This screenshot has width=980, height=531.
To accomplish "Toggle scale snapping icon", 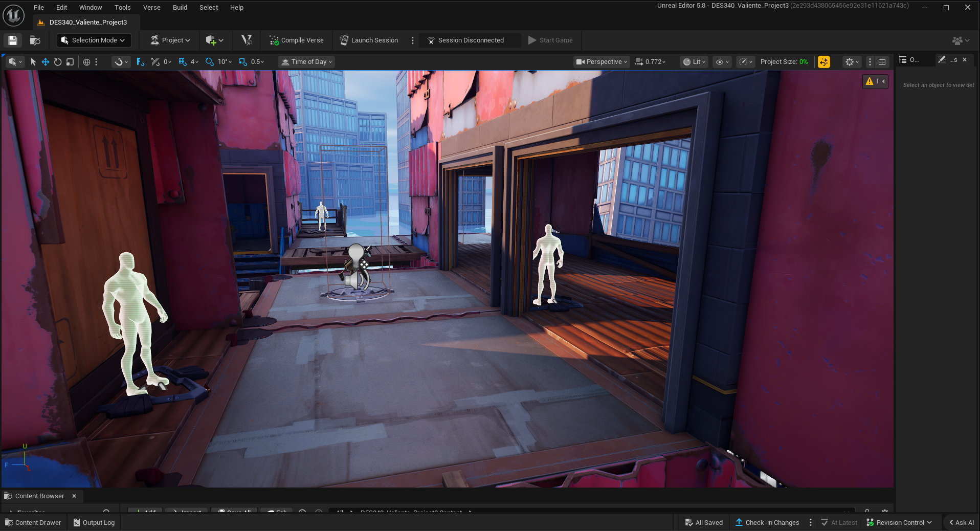I will (x=243, y=62).
